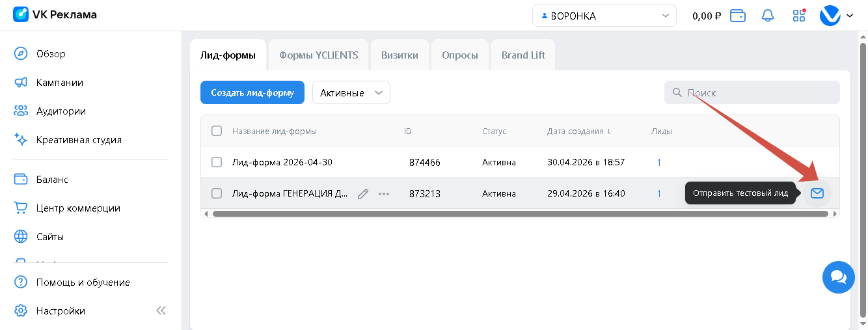Screen dimensions: 868x330
Task: Click the Аудитории people icon
Action: 21,111
